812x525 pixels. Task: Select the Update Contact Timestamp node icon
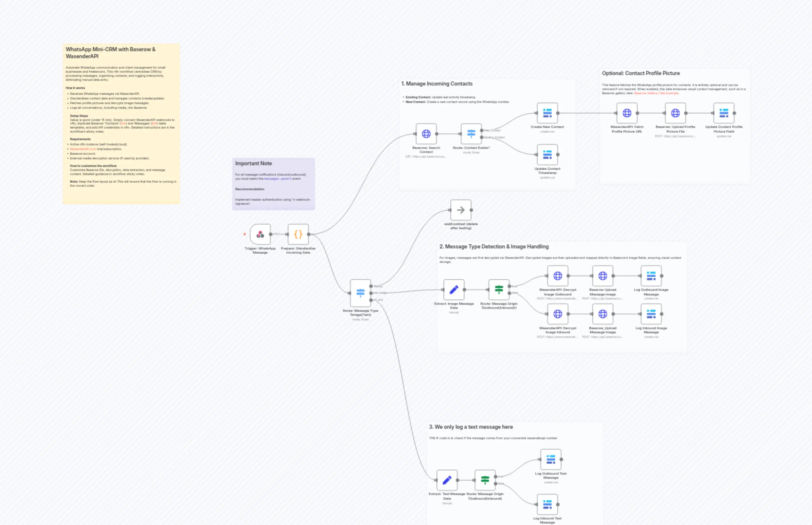(x=547, y=154)
